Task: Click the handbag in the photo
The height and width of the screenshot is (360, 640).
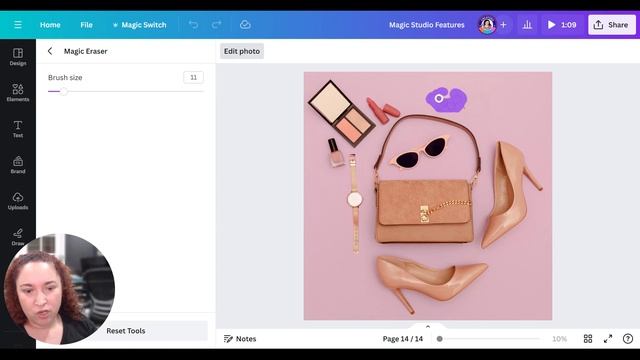Action: [x=424, y=210]
